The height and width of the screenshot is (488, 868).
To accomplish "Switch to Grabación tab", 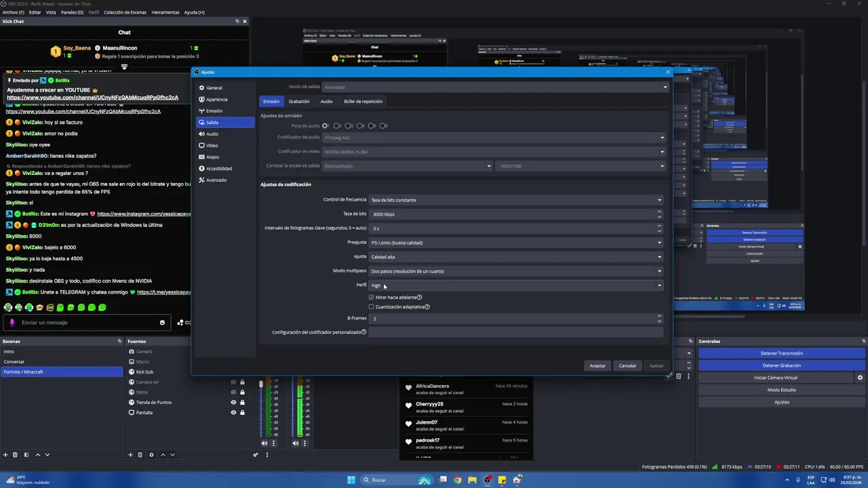I will coord(299,102).
